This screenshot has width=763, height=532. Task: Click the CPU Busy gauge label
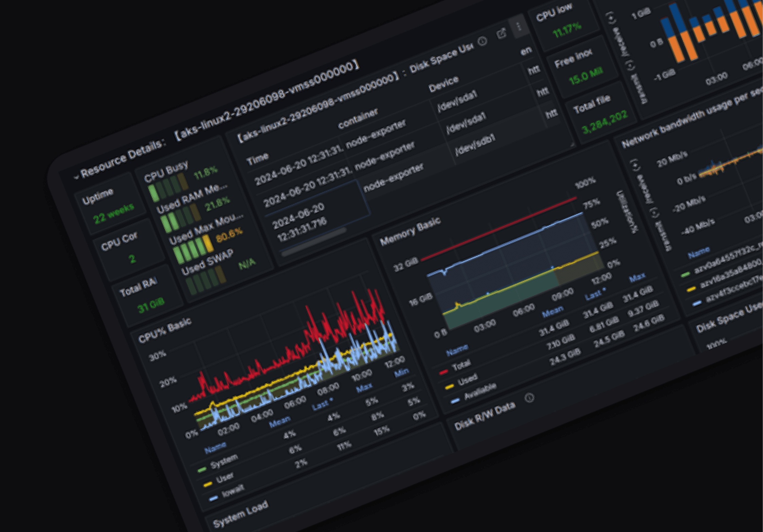click(166, 171)
